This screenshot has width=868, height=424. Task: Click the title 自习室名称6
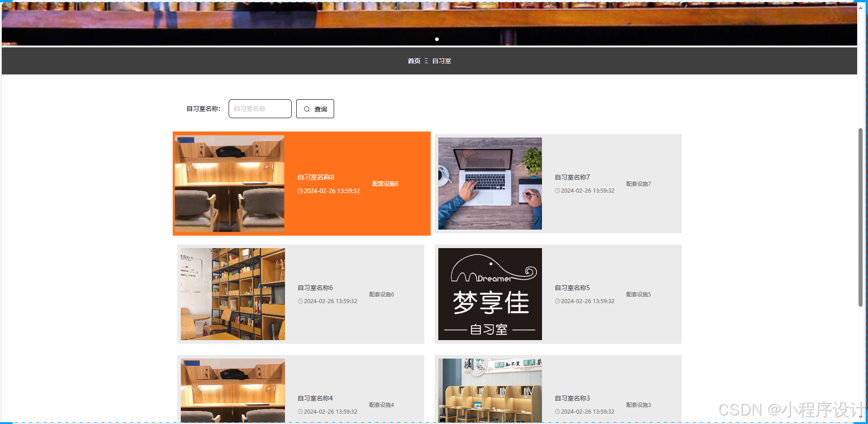(315, 288)
